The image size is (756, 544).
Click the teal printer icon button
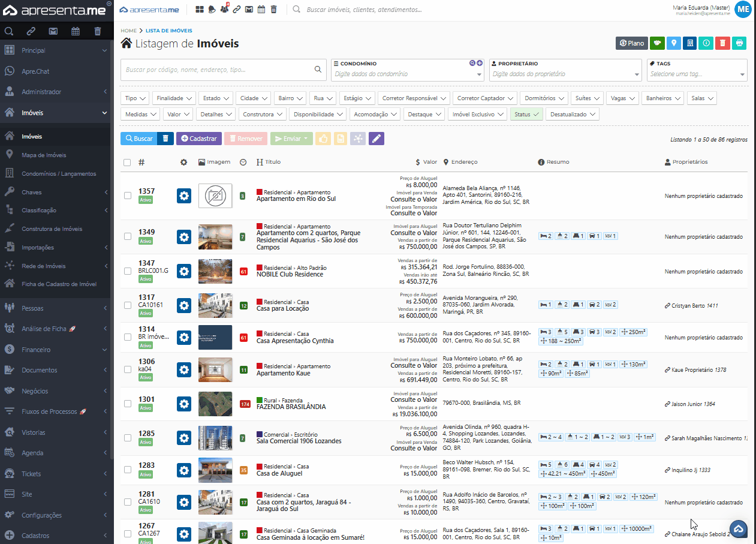click(739, 43)
